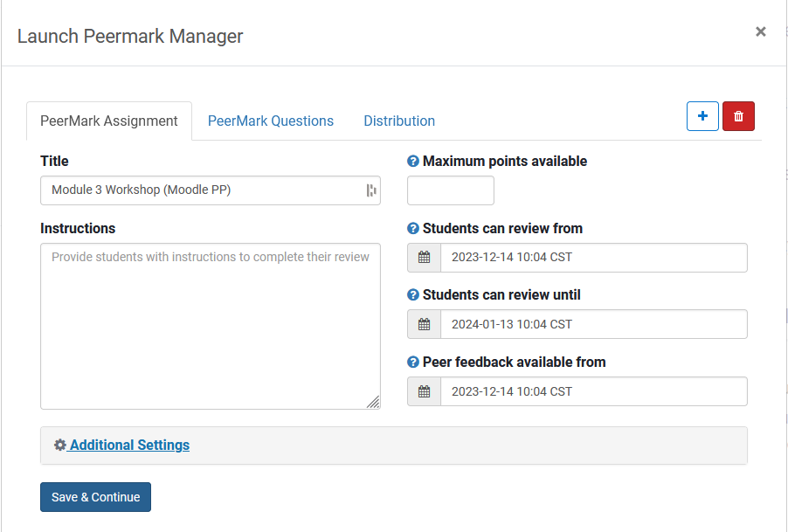Screen dimensions: 788x532
Task: Click the Peer feedback available from label
Action: (x=514, y=363)
